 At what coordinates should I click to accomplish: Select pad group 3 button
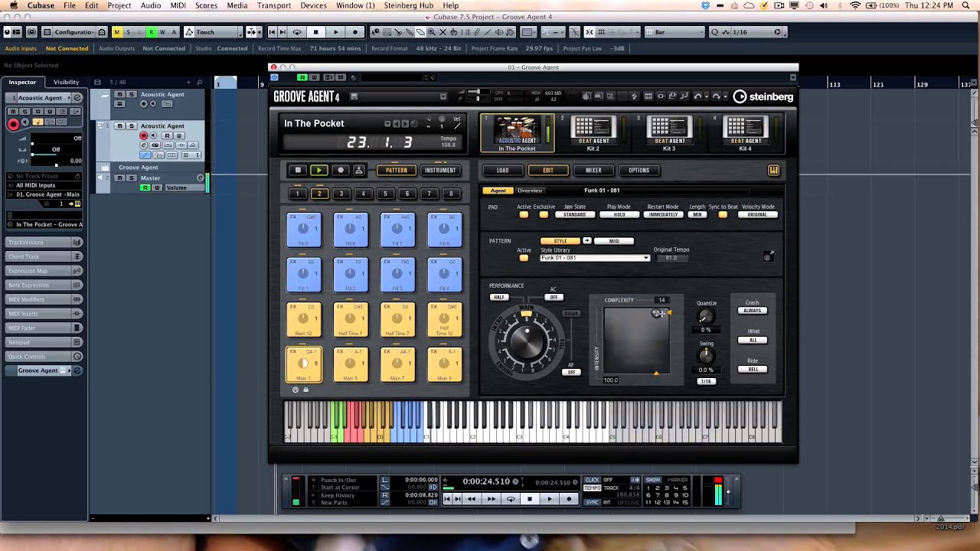click(341, 194)
